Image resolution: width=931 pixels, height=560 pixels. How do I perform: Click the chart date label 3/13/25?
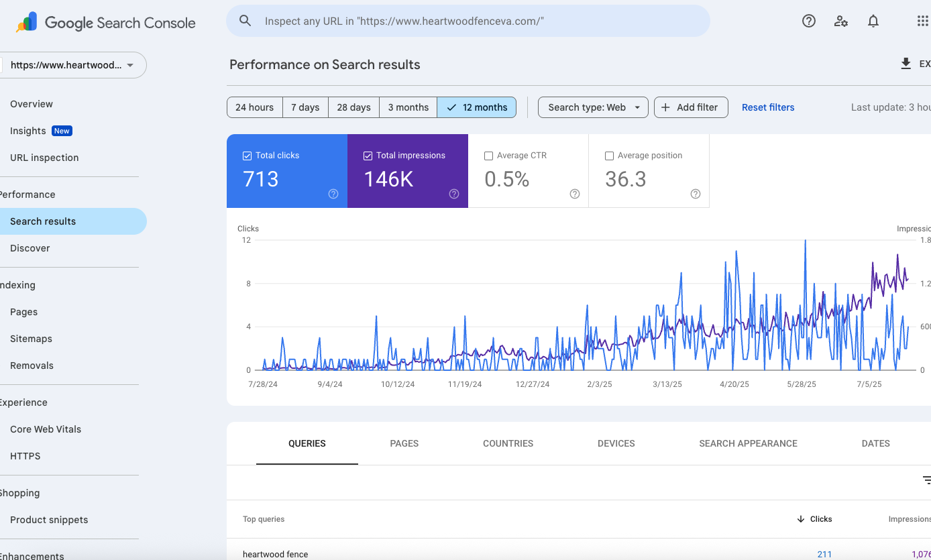[667, 384]
